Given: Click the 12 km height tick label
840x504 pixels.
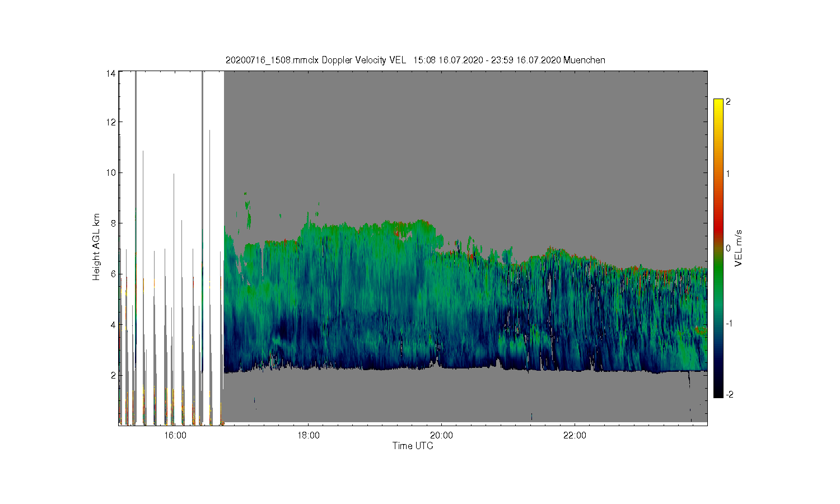Looking at the screenshot, I should [x=111, y=122].
